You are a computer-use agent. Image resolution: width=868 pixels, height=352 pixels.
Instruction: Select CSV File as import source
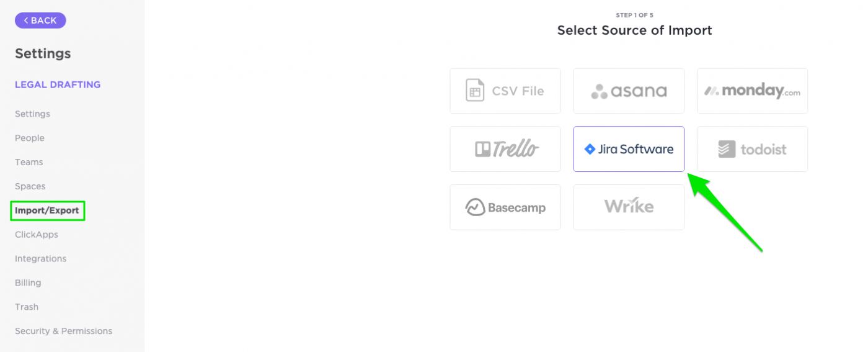point(505,91)
